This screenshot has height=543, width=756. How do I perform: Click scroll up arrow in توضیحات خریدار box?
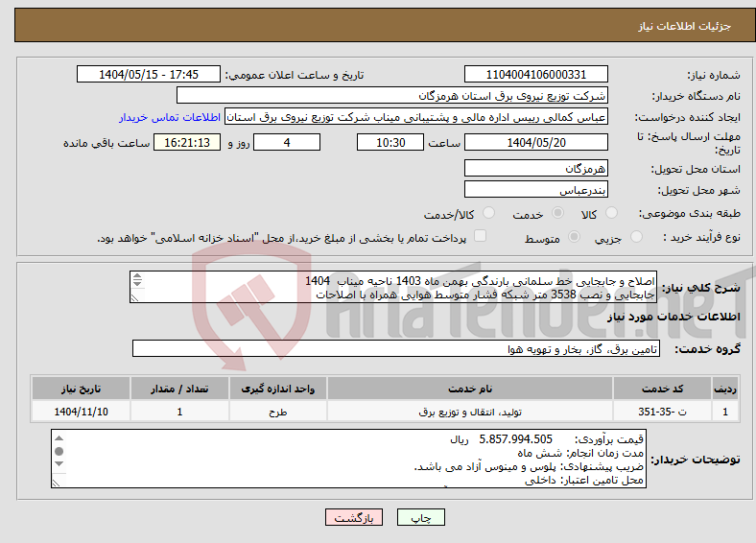(x=59, y=437)
